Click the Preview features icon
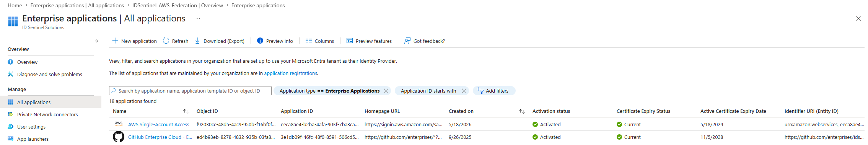 tap(350, 41)
